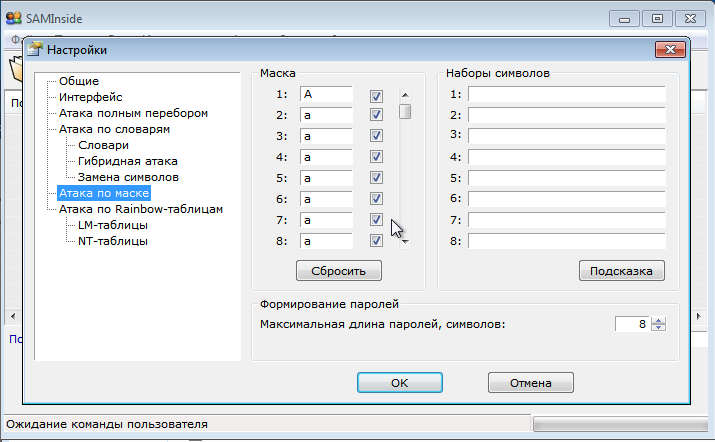Select Атака по словарям in tree
This screenshot has width=715, height=442.
114,129
